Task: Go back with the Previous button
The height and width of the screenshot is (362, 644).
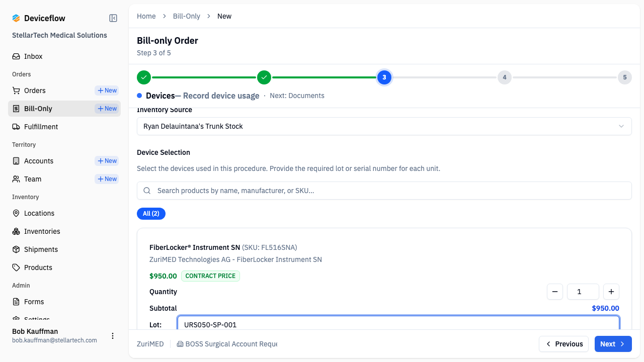Action: point(564,344)
